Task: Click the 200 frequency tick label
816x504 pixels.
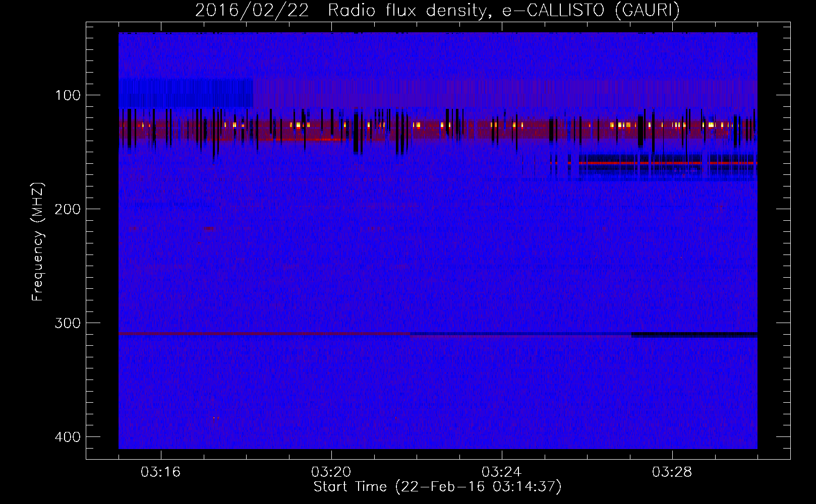Action: [x=68, y=209]
